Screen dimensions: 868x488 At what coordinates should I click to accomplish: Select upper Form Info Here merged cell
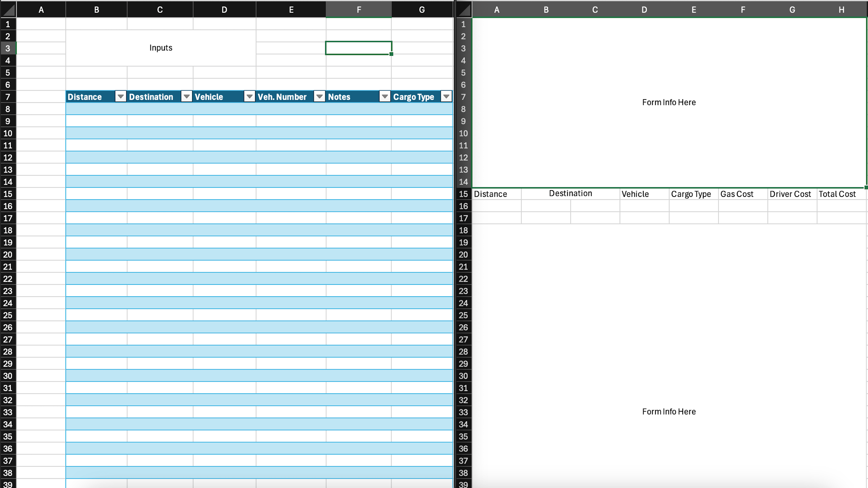coord(669,103)
